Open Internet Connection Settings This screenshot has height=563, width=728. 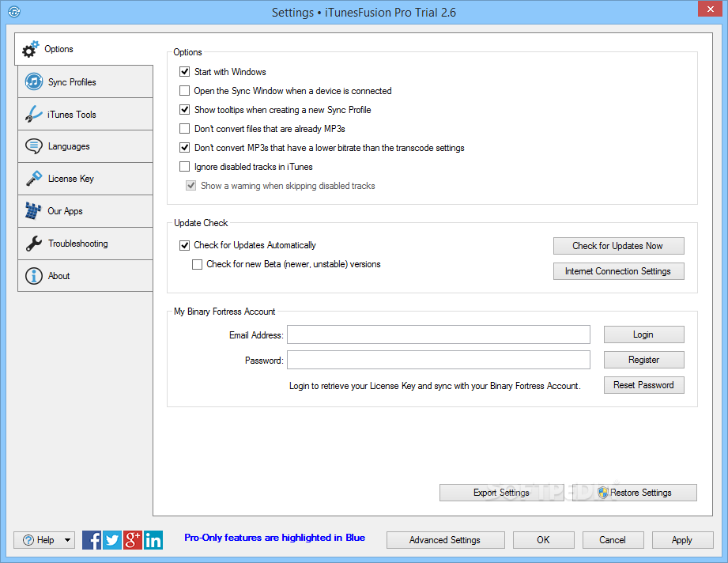[618, 271]
